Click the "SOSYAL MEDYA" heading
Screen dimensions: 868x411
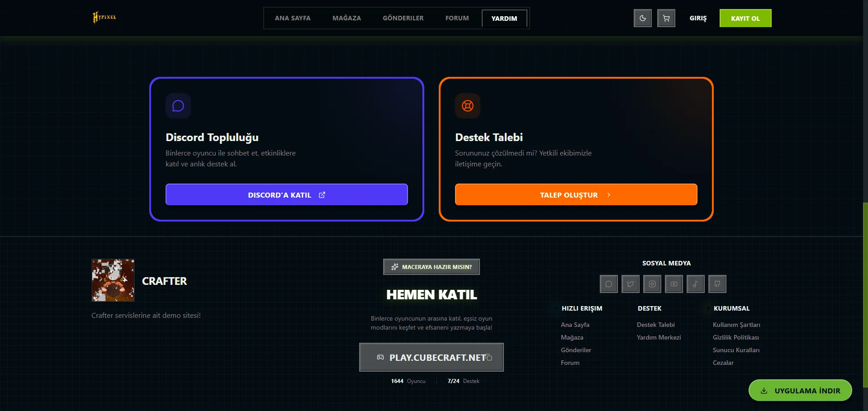tap(666, 263)
